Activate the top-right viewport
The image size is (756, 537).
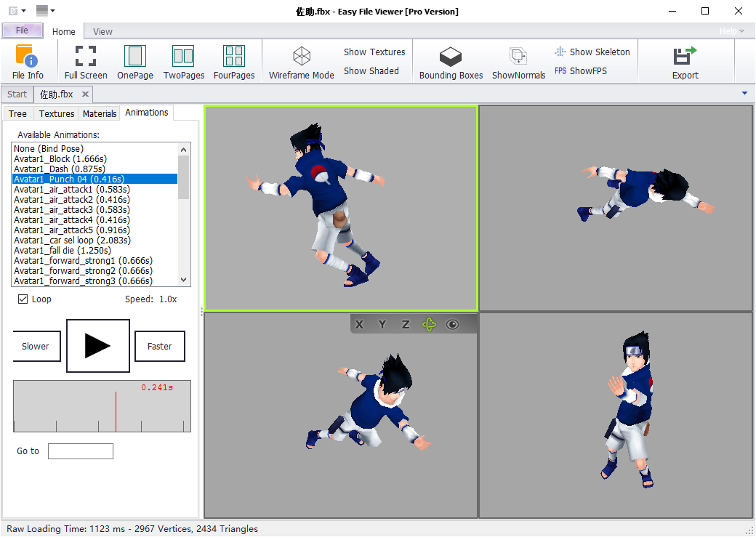pos(616,209)
